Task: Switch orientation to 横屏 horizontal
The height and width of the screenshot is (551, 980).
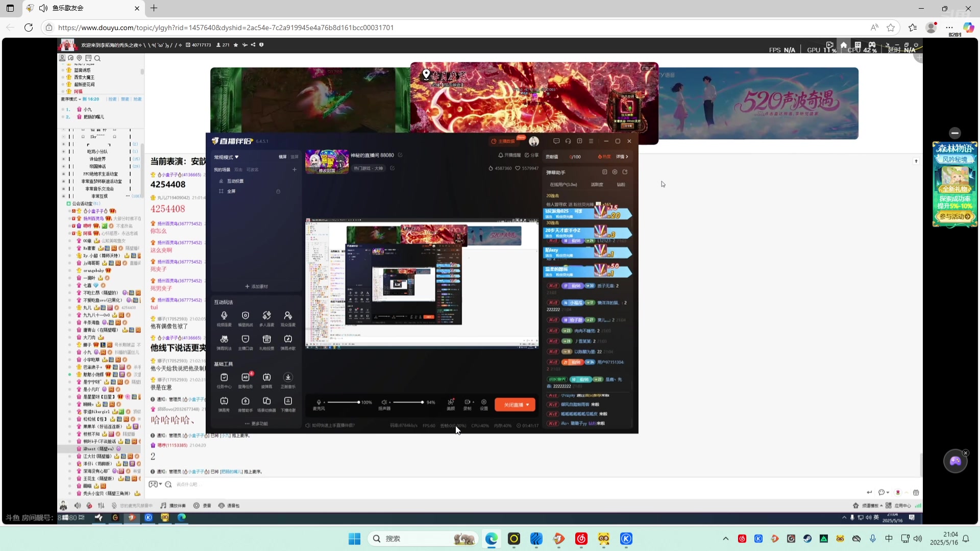Action: 282,157
